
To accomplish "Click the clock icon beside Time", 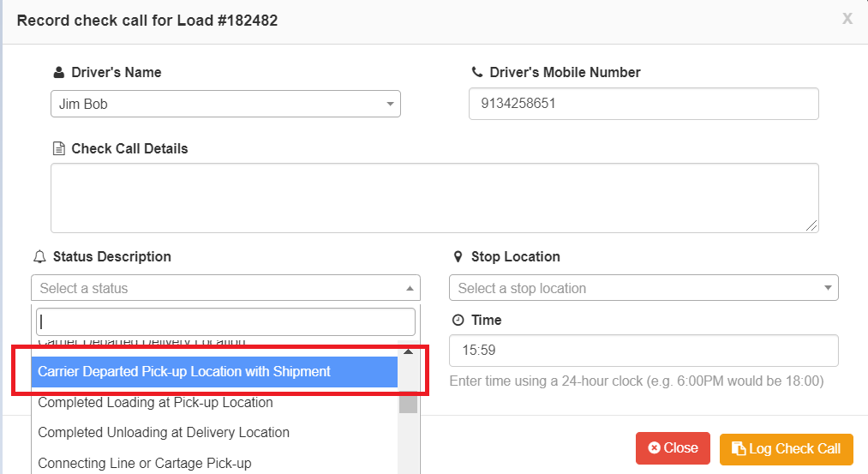I will (458, 321).
